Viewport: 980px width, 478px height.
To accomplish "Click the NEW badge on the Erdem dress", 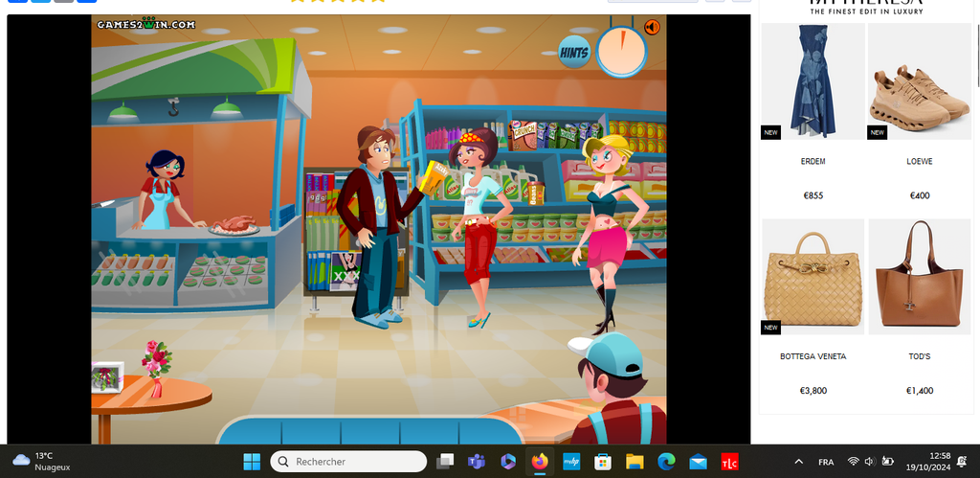I will point(770,132).
